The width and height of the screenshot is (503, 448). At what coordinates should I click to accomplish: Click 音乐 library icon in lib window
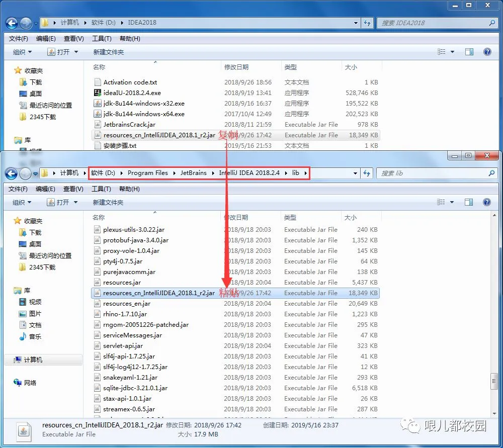[x=23, y=336]
